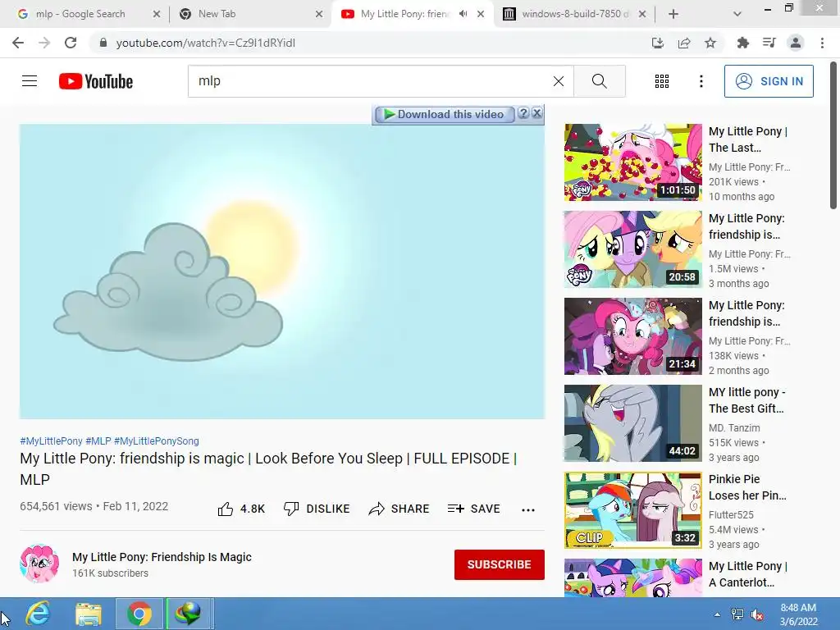Click the muted volume tray icon
The height and width of the screenshot is (630, 840).
[x=757, y=614]
